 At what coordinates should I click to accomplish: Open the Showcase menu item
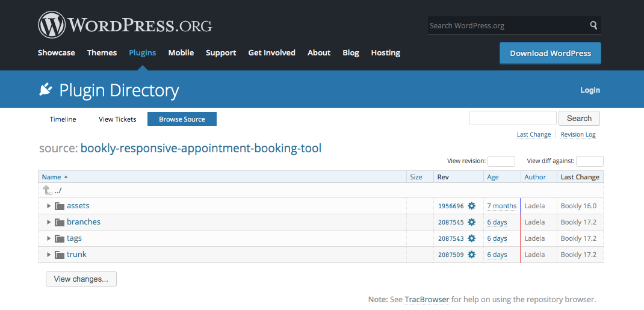pos(56,52)
